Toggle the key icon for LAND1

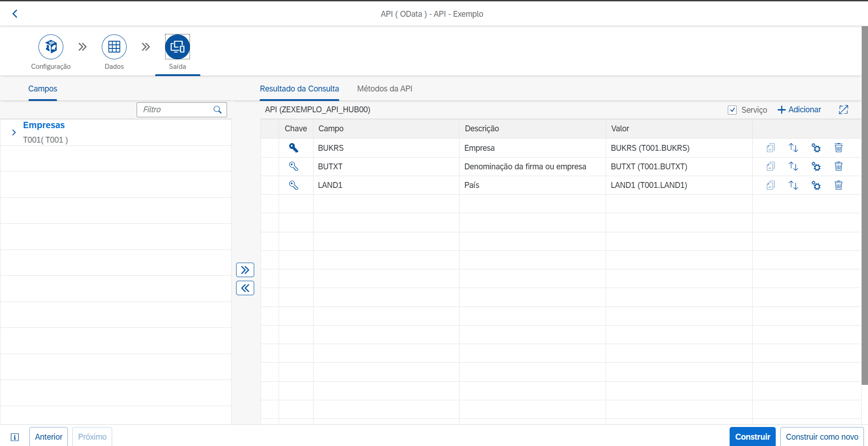[x=294, y=185]
